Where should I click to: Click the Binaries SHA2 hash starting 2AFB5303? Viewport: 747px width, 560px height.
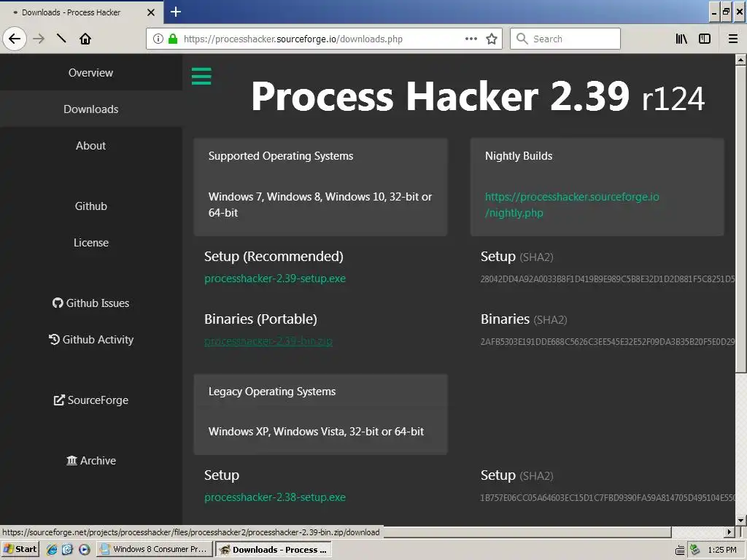point(608,341)
